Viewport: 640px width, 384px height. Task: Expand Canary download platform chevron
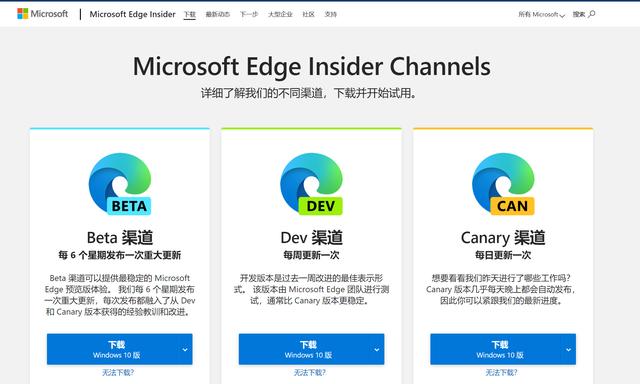pos(569,350)
